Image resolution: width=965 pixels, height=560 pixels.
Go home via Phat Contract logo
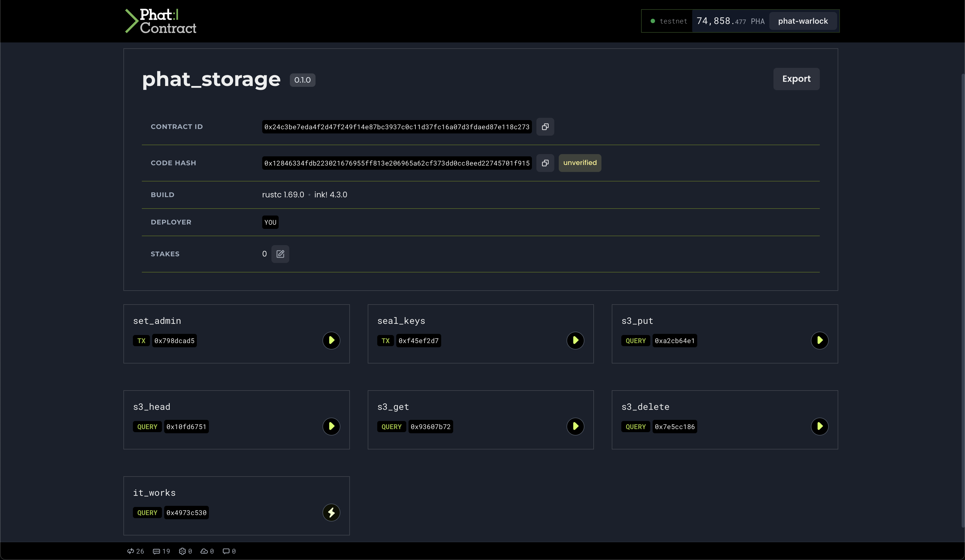[161, 21]
